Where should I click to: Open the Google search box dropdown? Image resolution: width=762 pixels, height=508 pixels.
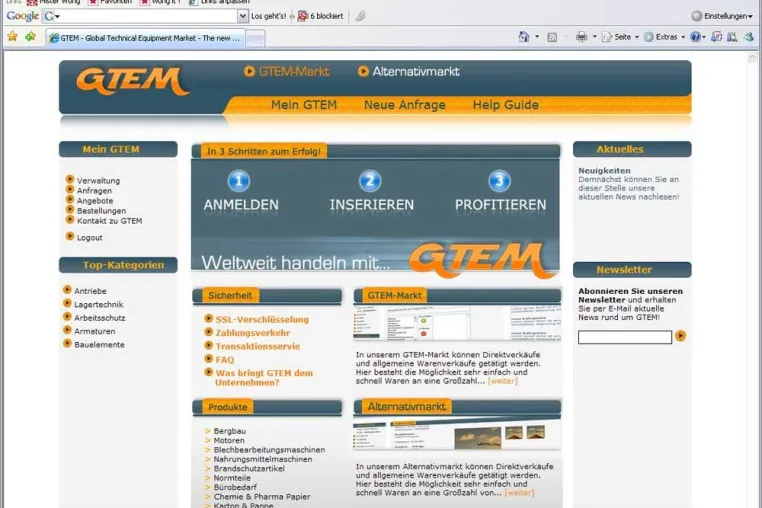click(x=242, y=16)
